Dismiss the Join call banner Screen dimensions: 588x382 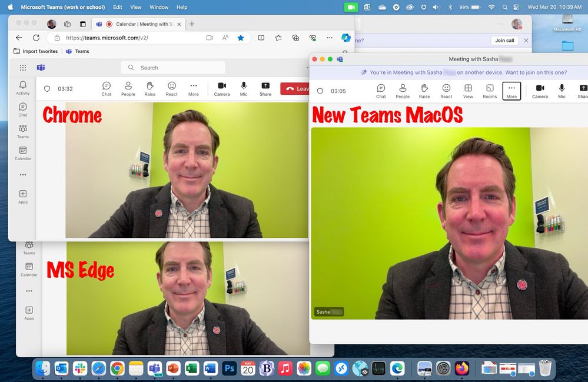click(526, 41)
